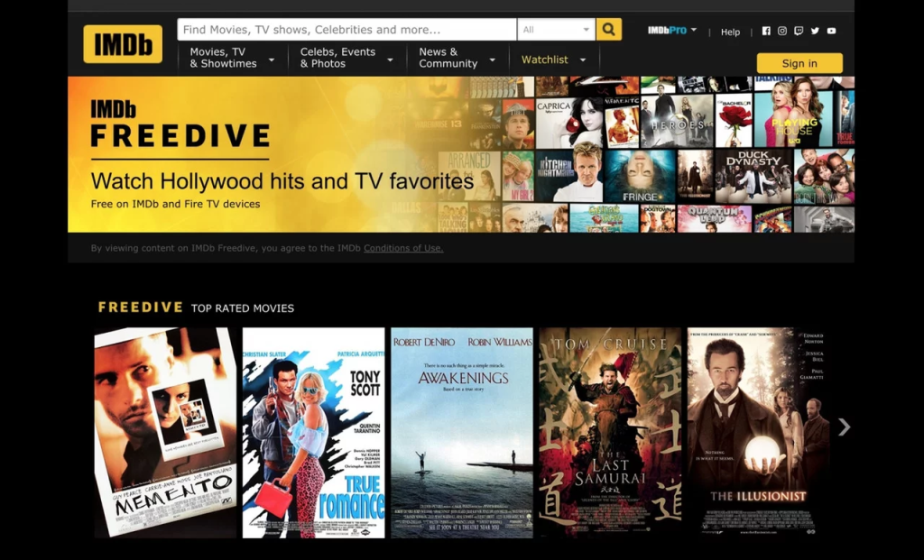Show next top rated movies arrow

point(845,427)
